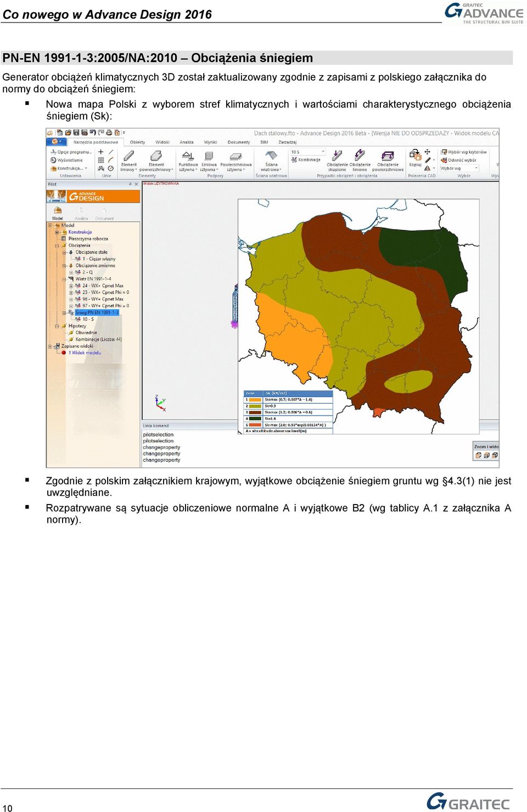Click the undo icon in quick access toolbar
The width and height of the screenshot is (527, 812).
(x=92, y=132)
